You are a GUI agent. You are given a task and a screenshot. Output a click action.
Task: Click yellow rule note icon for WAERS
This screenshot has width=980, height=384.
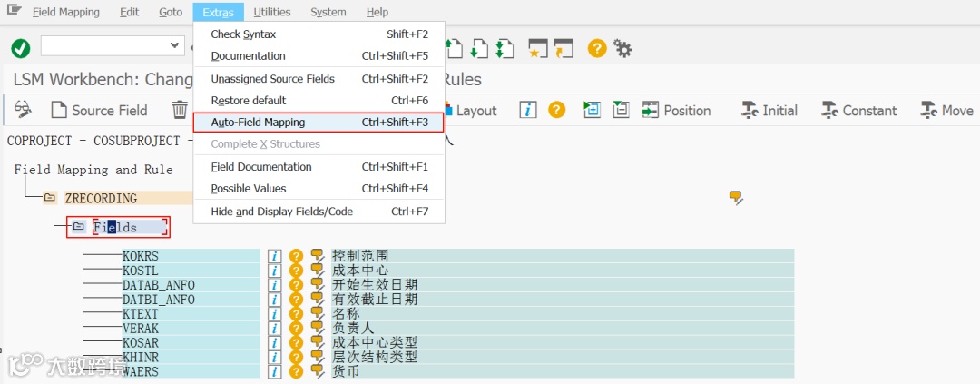[318, 371]
